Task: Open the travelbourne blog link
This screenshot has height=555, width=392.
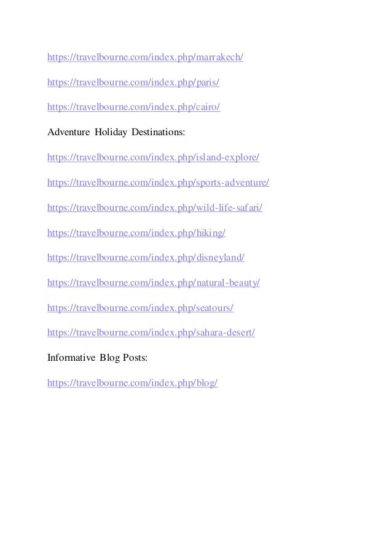Action: (133, 383)
